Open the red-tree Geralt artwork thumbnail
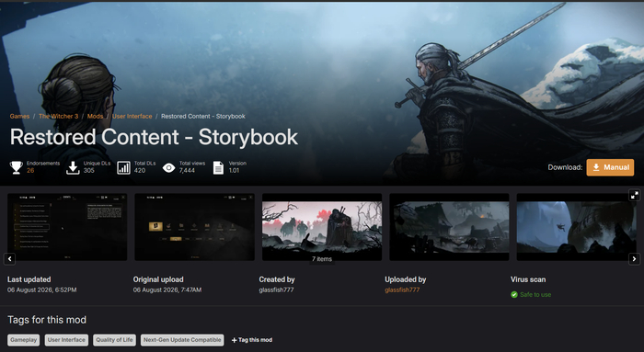644x352 pixels. coord(322,227)
